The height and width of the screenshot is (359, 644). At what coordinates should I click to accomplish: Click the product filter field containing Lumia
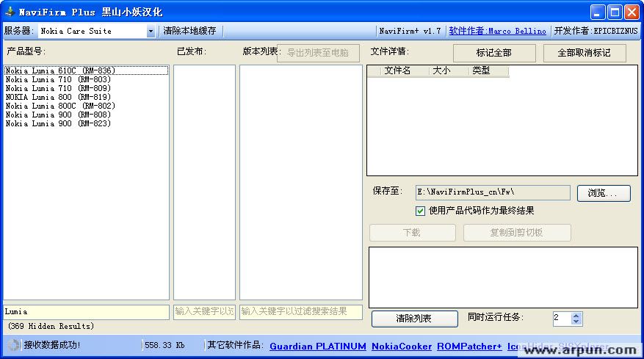[x=86, y=312]
